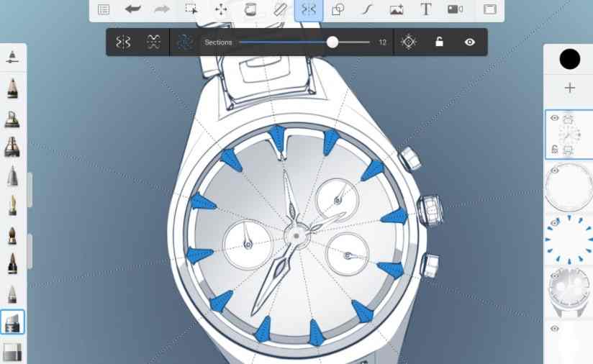This screenshot has height=364, width=593.
Task: Hide symmetry lines with eye icon
Action: click(x=470, y=42)
